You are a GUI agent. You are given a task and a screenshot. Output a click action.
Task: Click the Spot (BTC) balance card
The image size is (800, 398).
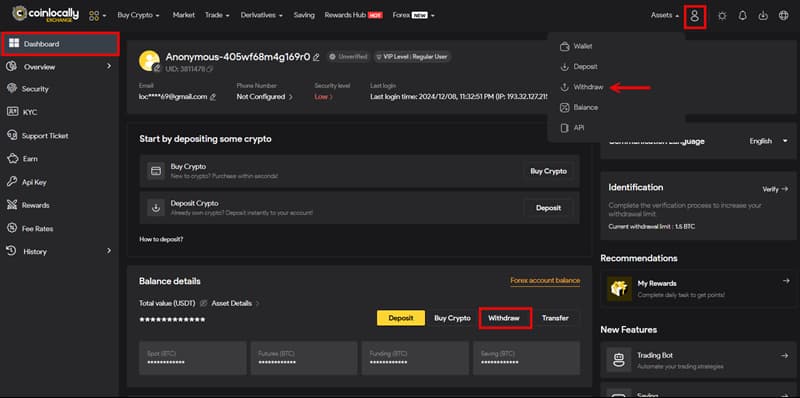192,358
